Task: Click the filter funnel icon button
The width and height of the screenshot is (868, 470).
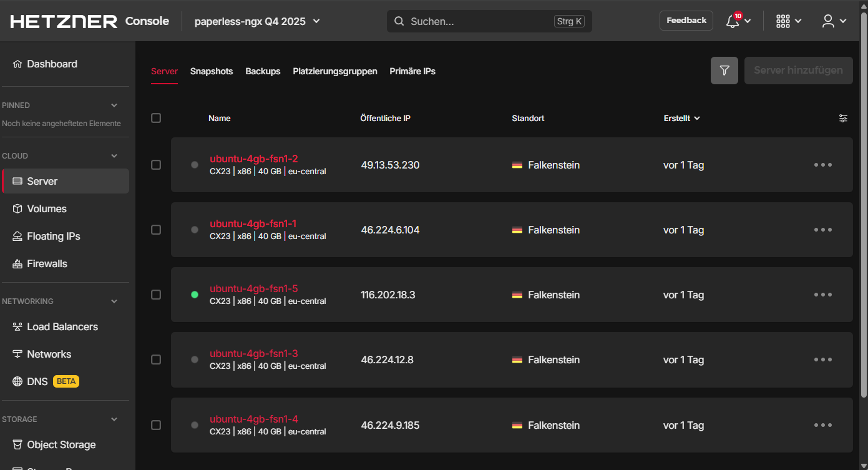Action: pyautogui.click(x=724, y=71)
